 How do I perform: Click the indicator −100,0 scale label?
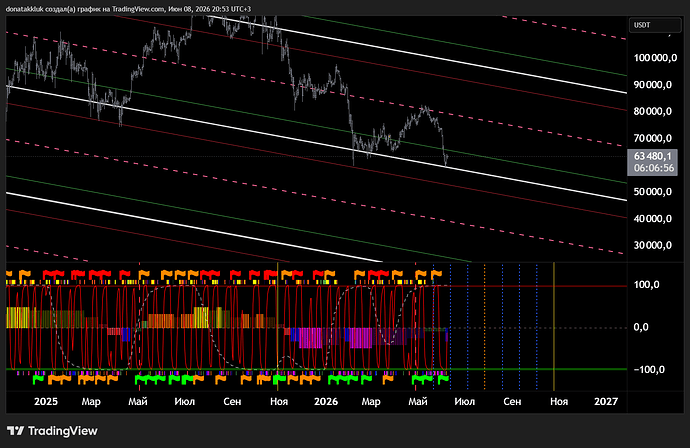(649, 370)
